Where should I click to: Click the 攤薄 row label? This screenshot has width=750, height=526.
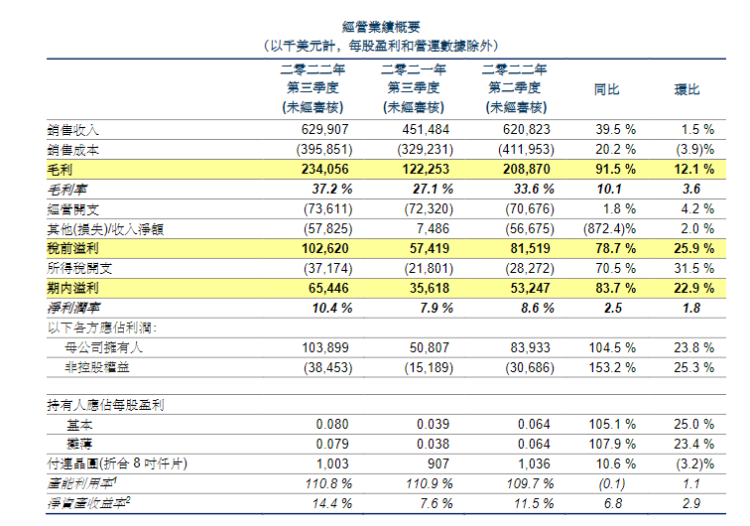79,445
